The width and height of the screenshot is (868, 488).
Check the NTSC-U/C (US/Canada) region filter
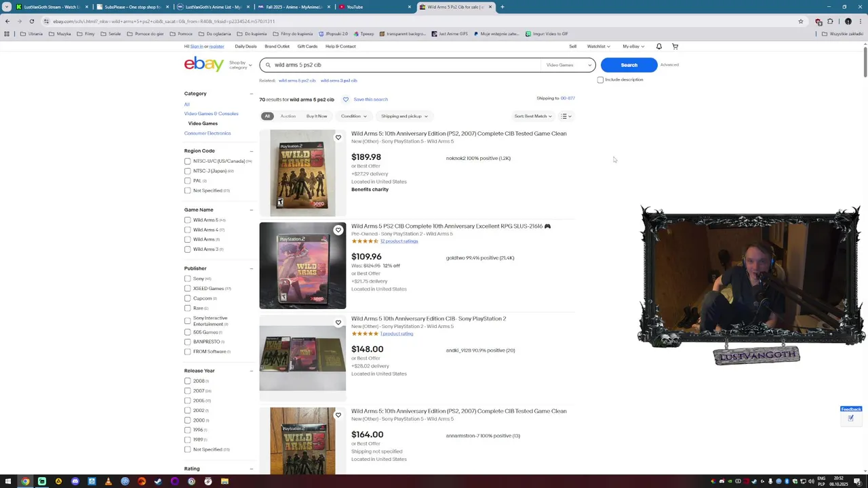[188, 161]
